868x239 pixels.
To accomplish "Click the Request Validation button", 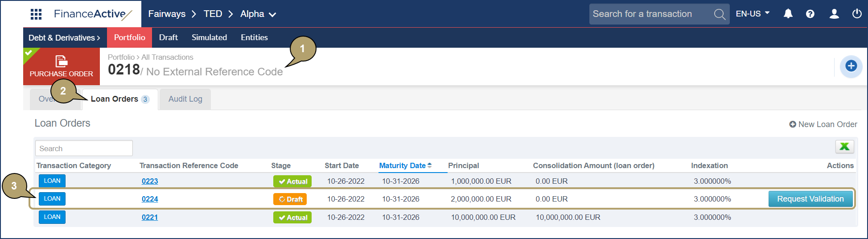I will coord(810,199).
